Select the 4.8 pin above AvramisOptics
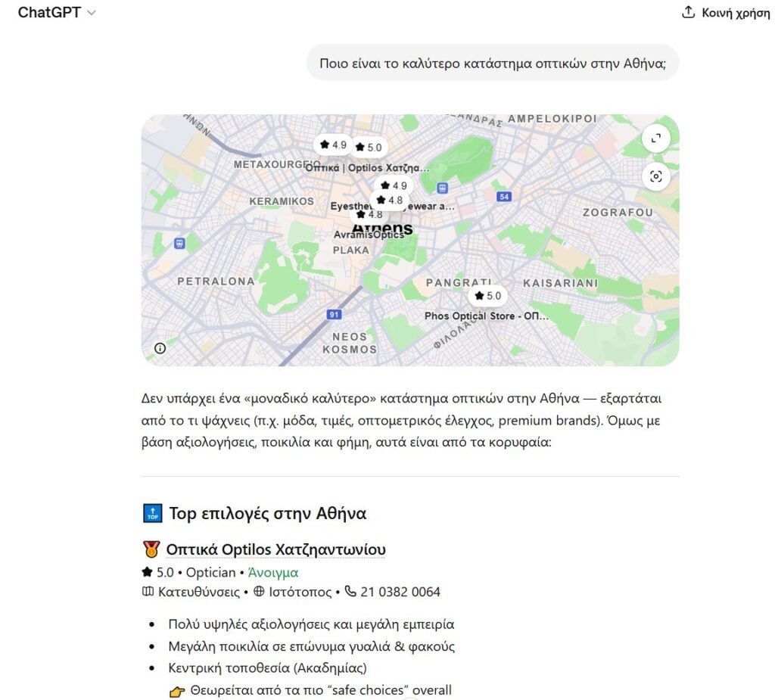This screenshot has width=775, height=700. pyautogui.click(x=369, y=214)
